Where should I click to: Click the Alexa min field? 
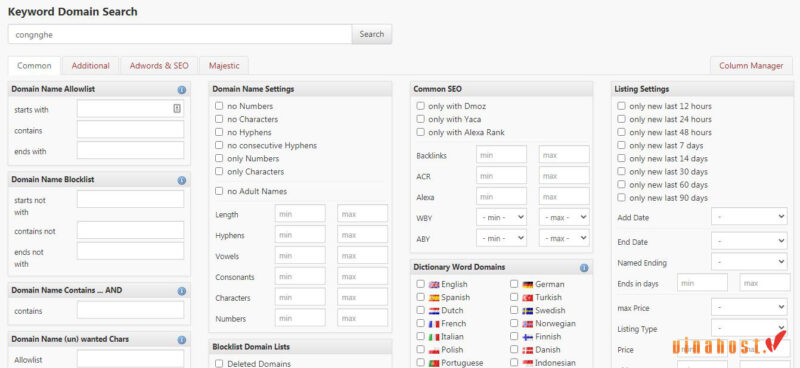pos(502,197)
